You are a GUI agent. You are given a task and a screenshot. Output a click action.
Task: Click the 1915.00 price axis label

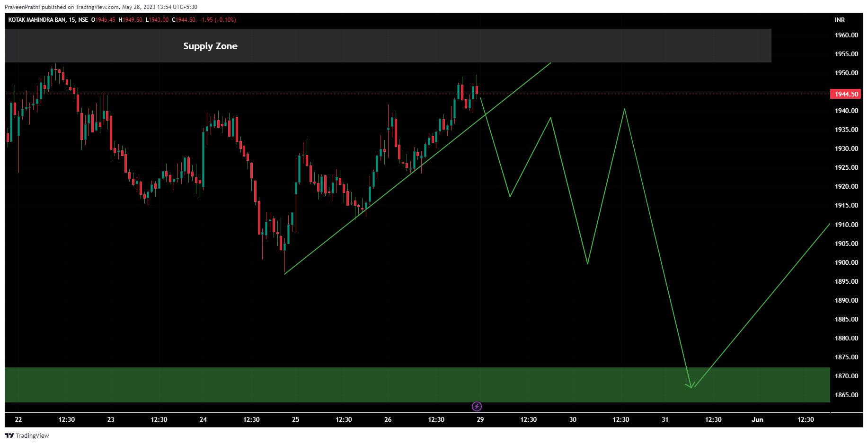[x=846, y=205]
